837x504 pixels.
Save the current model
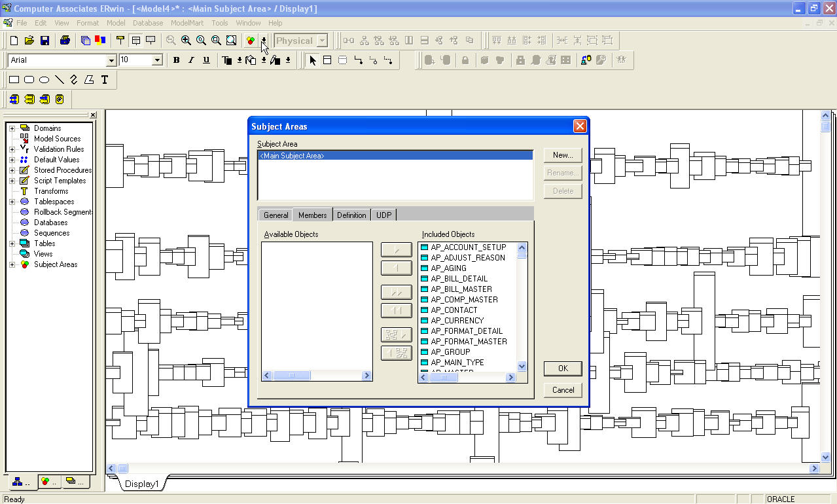coord(45,40)
